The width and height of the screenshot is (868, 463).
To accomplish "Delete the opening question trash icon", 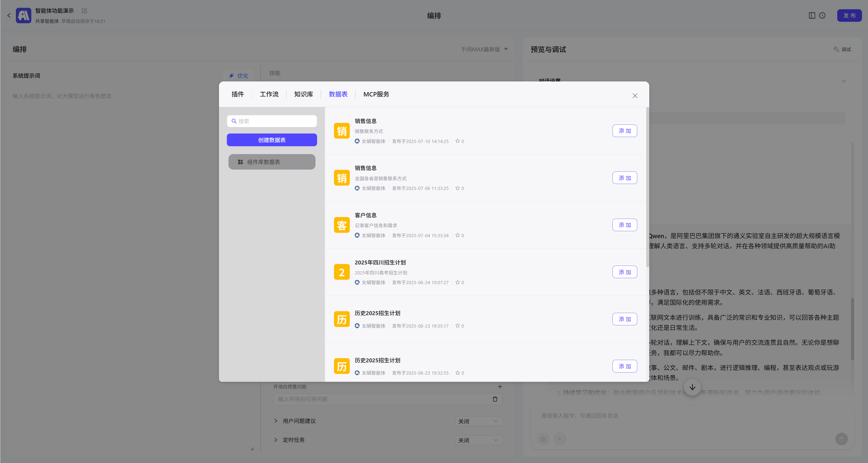I will [495, 399].
